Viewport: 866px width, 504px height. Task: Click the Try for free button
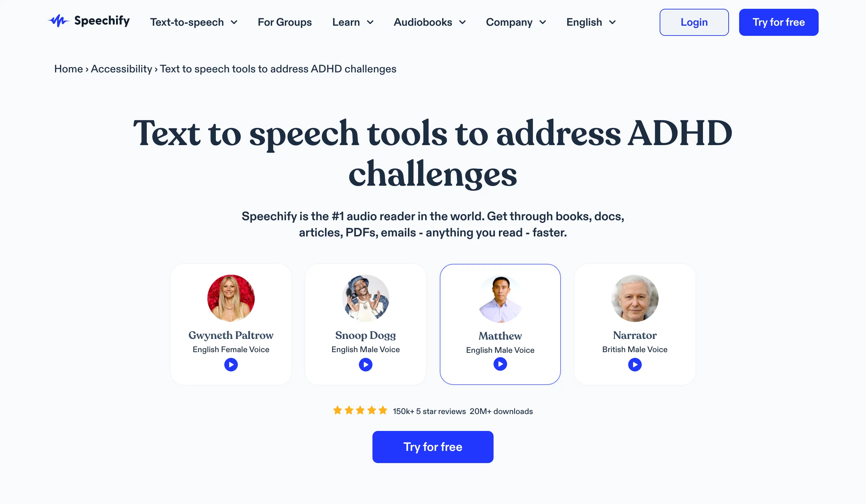coord(433,446)
